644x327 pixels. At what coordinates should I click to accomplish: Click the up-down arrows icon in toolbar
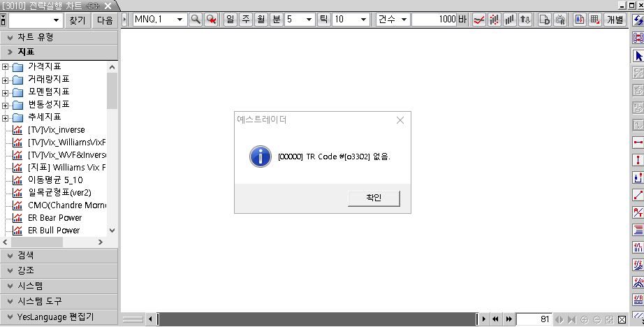point(525,20)
